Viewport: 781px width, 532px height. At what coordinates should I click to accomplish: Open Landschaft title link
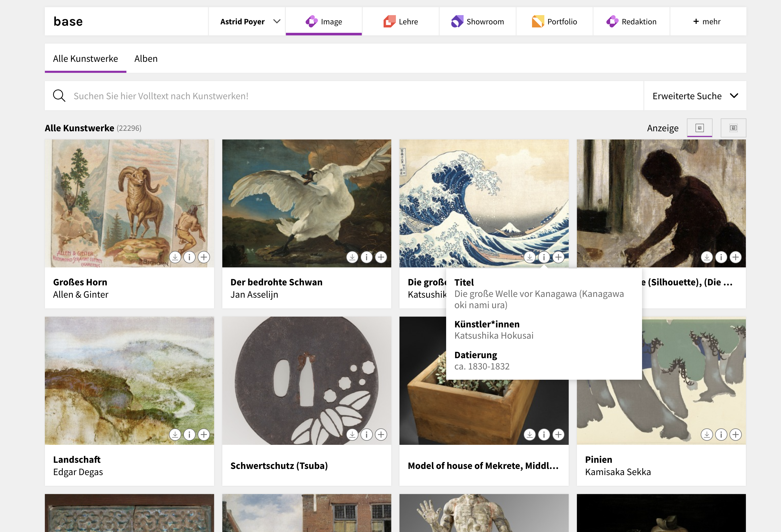tap(77, 459)
